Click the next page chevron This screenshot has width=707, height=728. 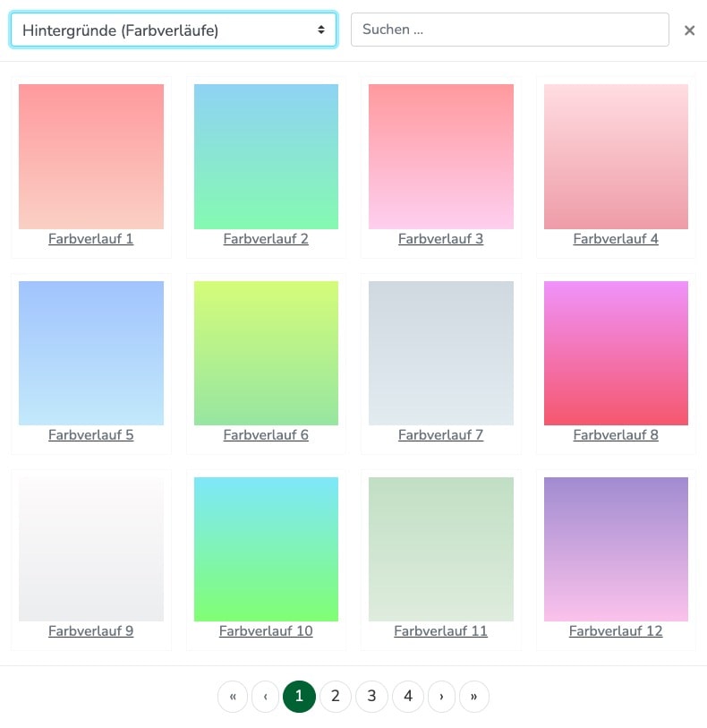point(441,696)
